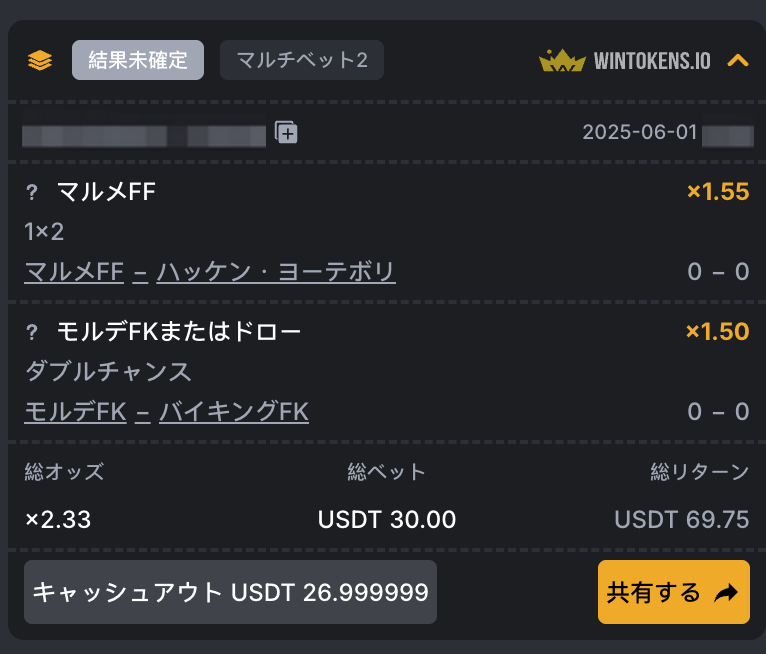Open the マルメFF team link
This screenshot has height=654, width=766.
pyautogui.click(x=74, y=272)
